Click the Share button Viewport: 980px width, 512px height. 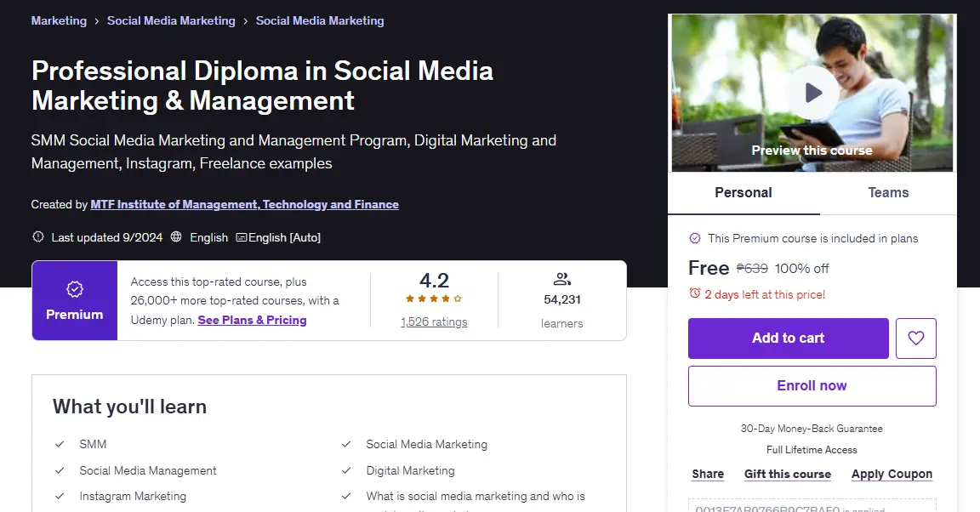(x=708, y=474)
